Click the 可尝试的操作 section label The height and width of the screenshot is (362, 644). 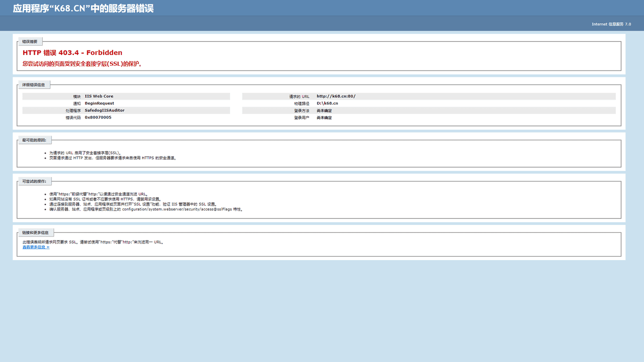34,181
